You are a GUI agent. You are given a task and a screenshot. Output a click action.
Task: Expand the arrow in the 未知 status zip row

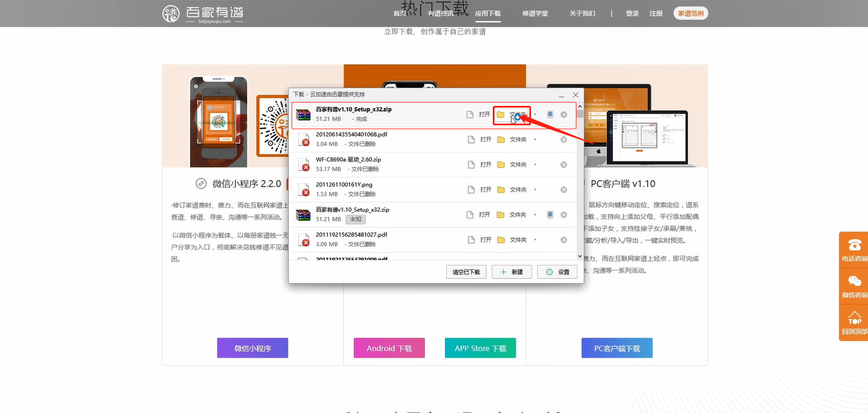[x=535, y=215]
